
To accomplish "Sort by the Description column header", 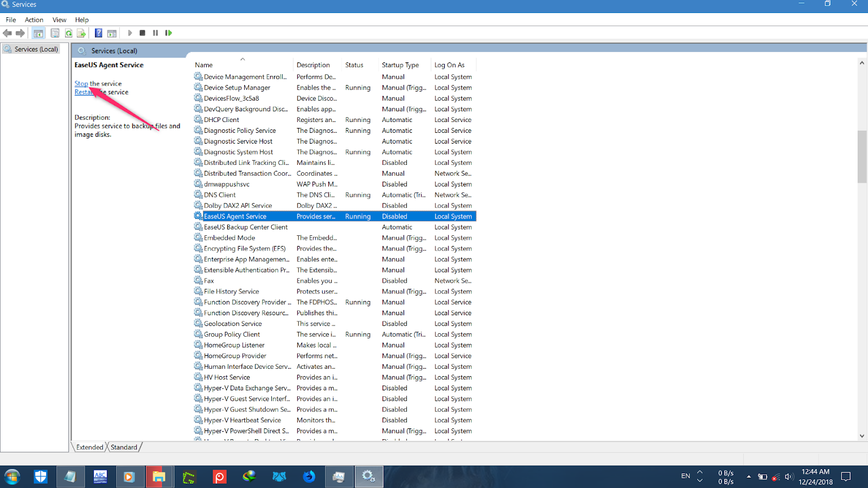I will click(x=317, y=65).
